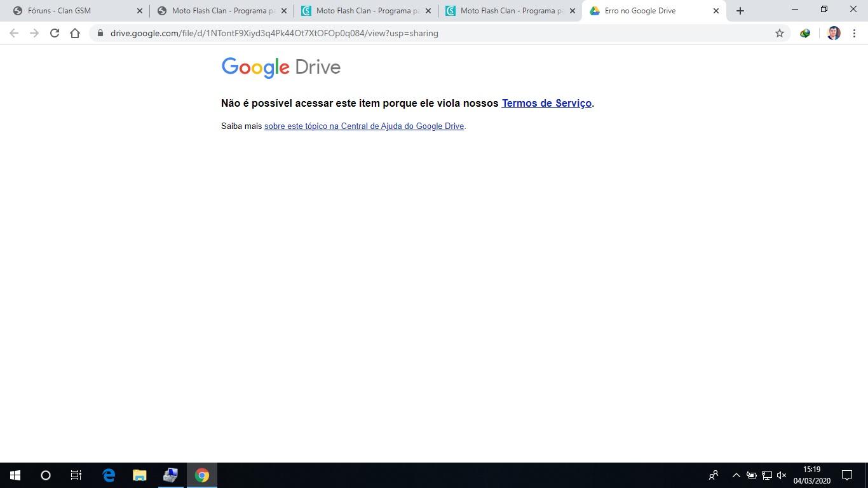This screenshot has width=868, height=488.
Task: Minimize the Chrome window
Action: click(x=795, y=10)
